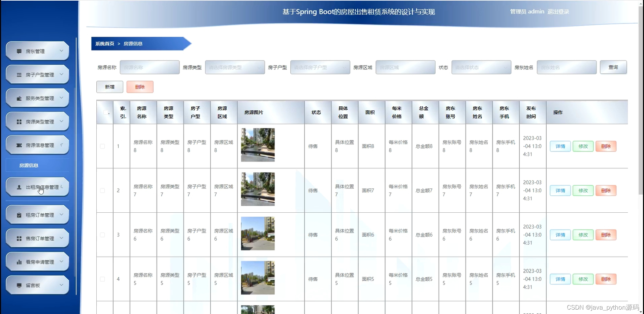Expand the 留言板 chevron
Viewport: 644px width, 314px height.
point(61,285)
